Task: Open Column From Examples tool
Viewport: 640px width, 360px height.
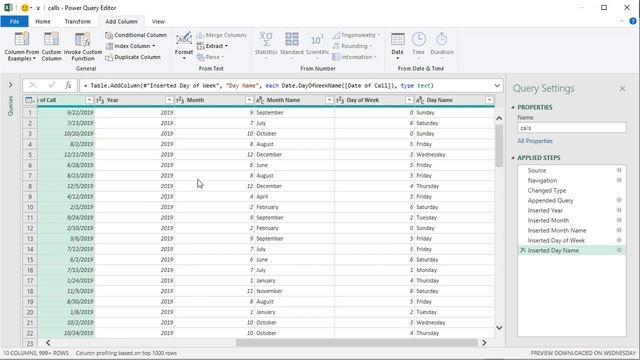Action: (x=21, y=47)
